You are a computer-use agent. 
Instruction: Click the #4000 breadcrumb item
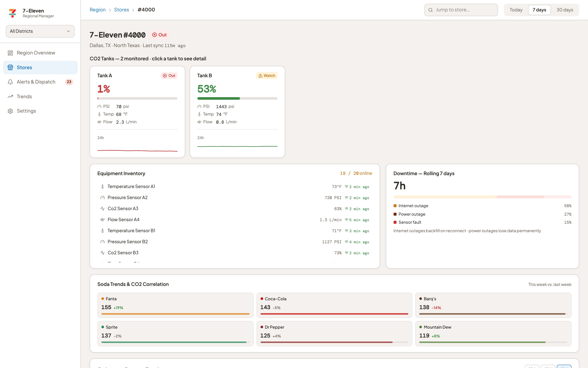[146, 10]
